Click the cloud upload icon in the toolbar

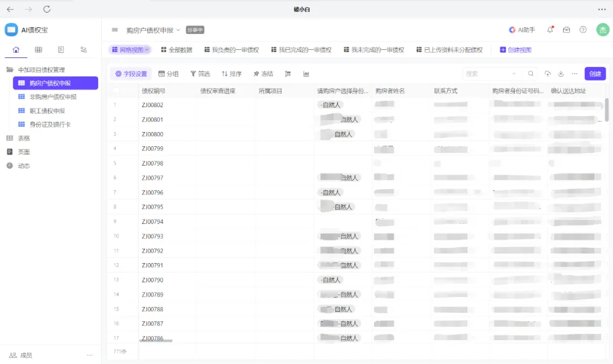coord(548,74)
